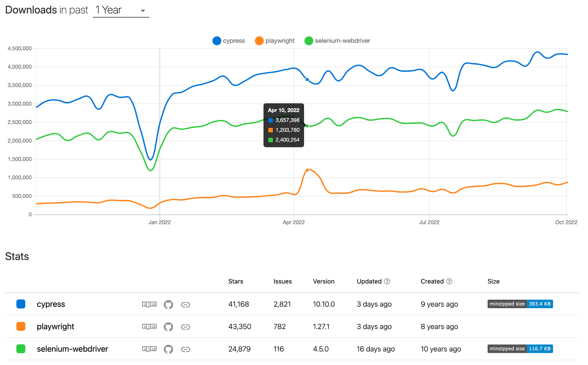Open the selenium-webdriver minzipped size 116.7 KB badge

coord(520,349)
